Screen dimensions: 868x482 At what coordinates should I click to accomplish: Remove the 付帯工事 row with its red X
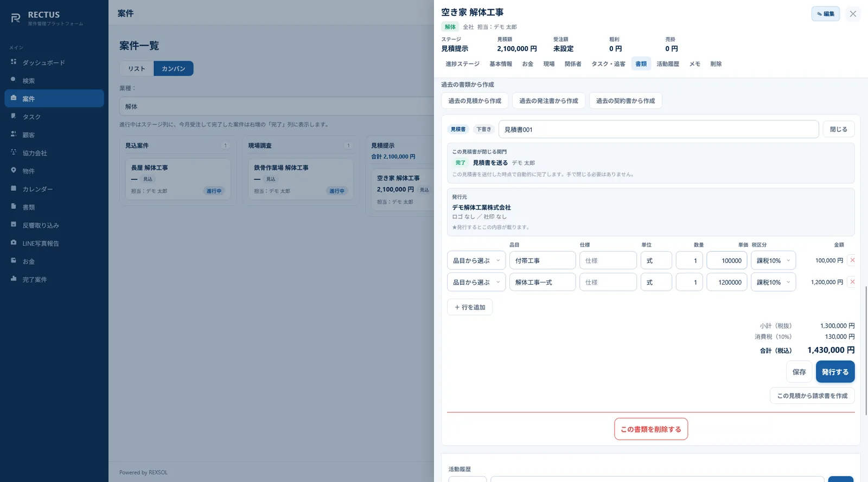(852, 260)
